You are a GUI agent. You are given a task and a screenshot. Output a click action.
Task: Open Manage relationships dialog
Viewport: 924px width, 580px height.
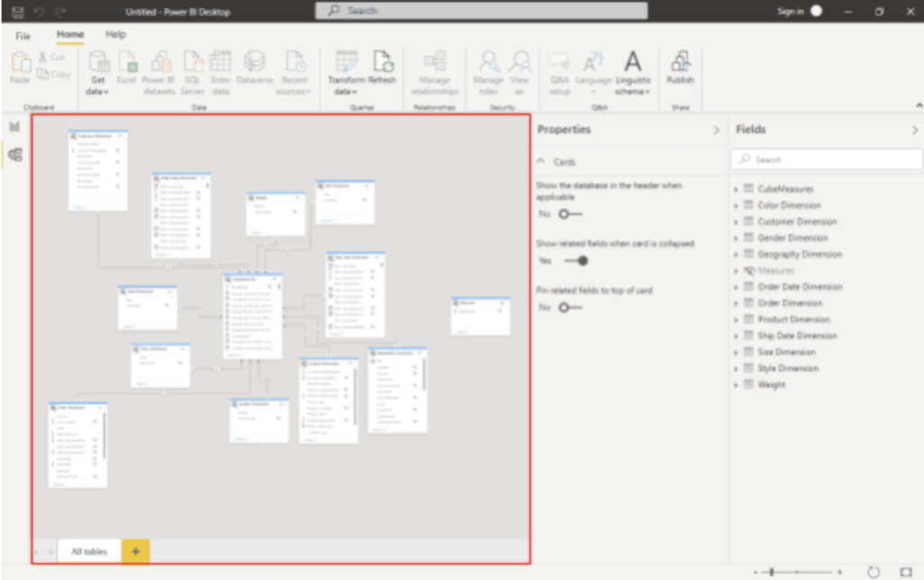click(x=435, y=73)
